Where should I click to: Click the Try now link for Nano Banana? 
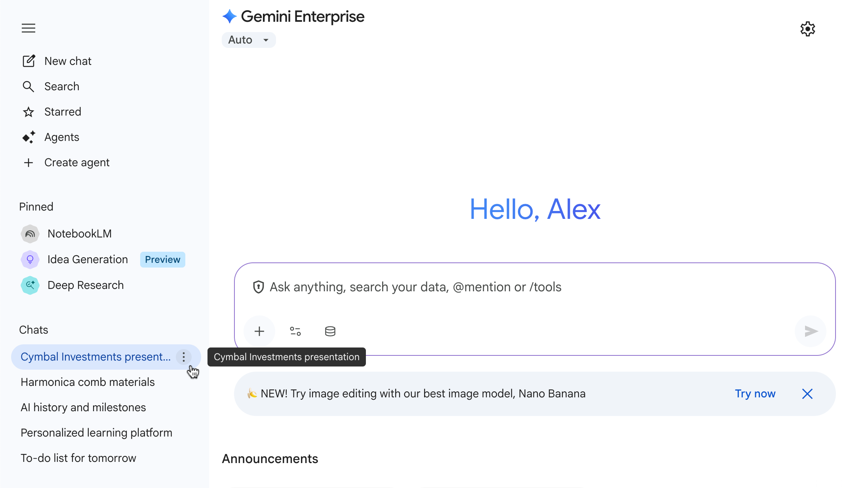pos(755,393)
